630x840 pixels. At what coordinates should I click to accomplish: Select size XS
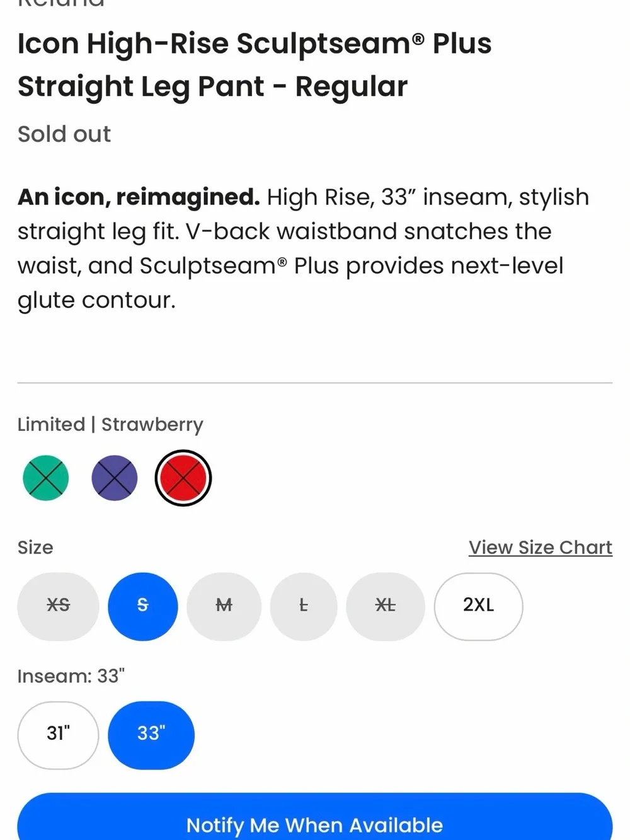[x=58, y=606]
